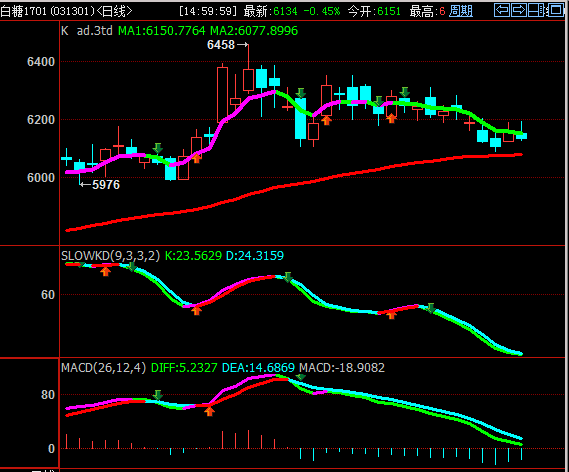569x472 pixels.
Task: Click the left arrow navigation icon
Action: click(502, 10)
